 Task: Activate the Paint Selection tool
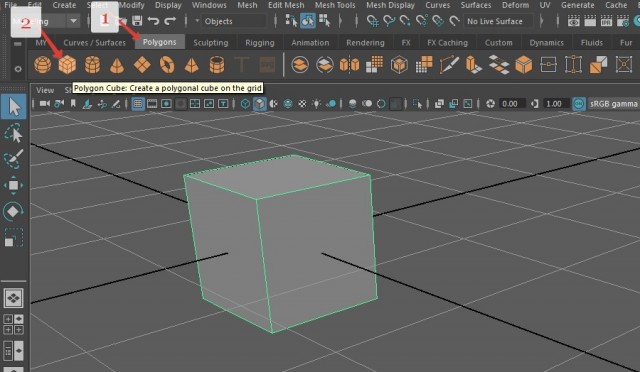(x=13, y=159)
